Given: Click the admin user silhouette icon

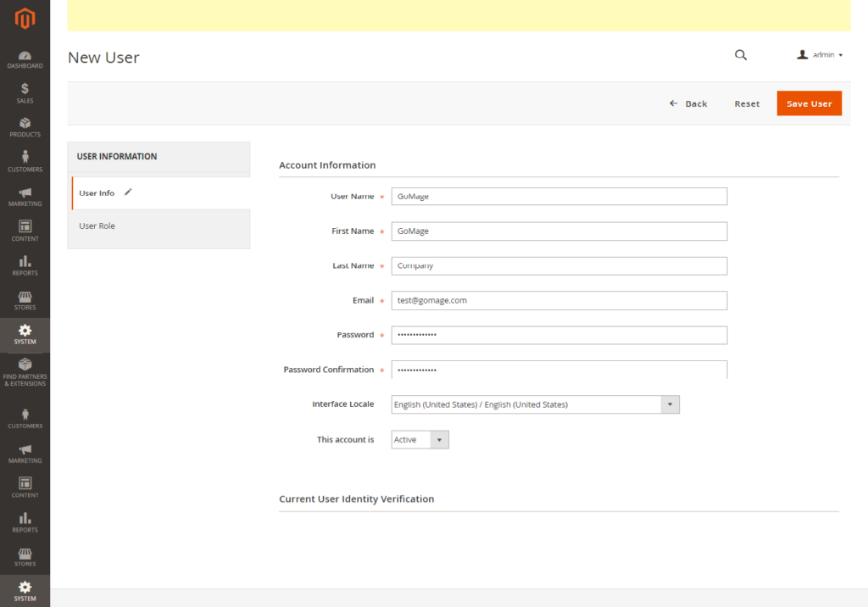Looking at the screenshot, I should coord(802,54).
